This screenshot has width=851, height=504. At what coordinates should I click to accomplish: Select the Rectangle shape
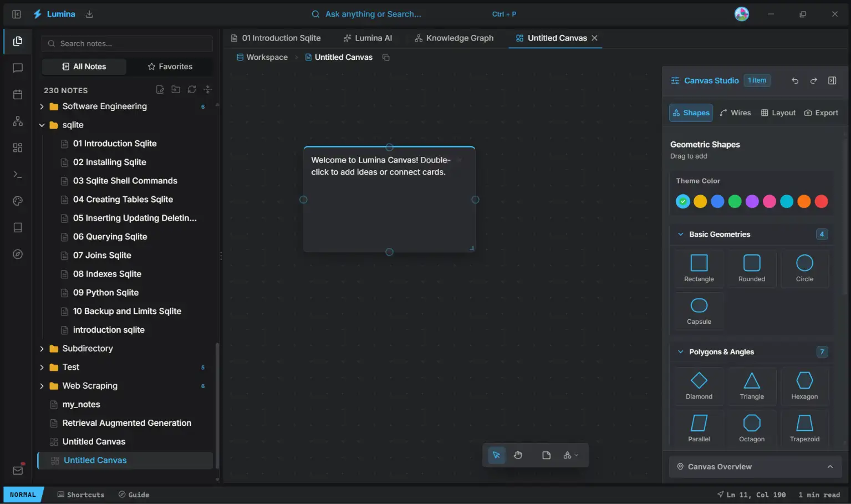click(x=699, y=268)
